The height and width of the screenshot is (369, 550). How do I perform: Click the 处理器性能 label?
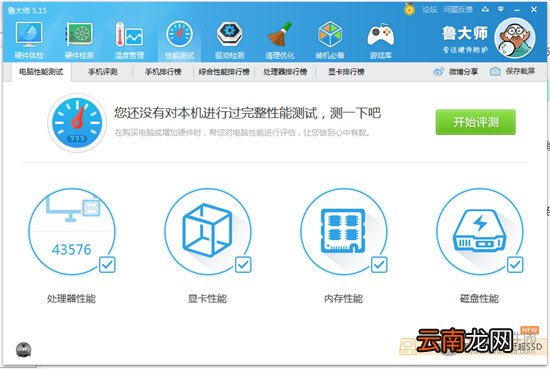coord(71,299)
